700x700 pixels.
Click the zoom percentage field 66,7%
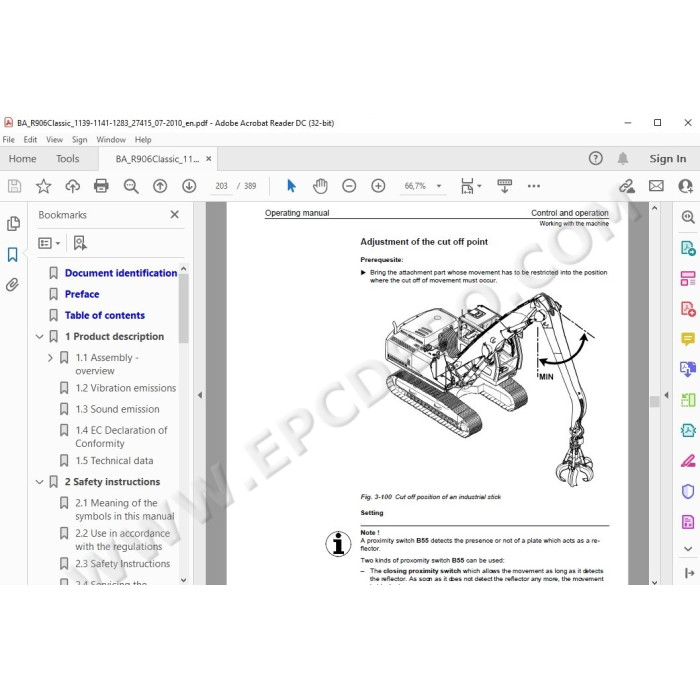(415, 186)
